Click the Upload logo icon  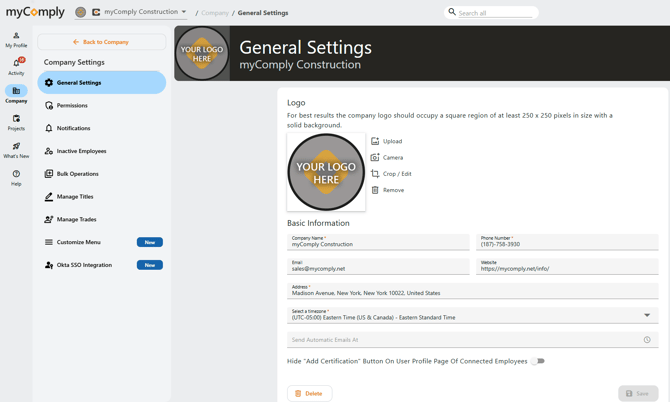click(375, 141)
